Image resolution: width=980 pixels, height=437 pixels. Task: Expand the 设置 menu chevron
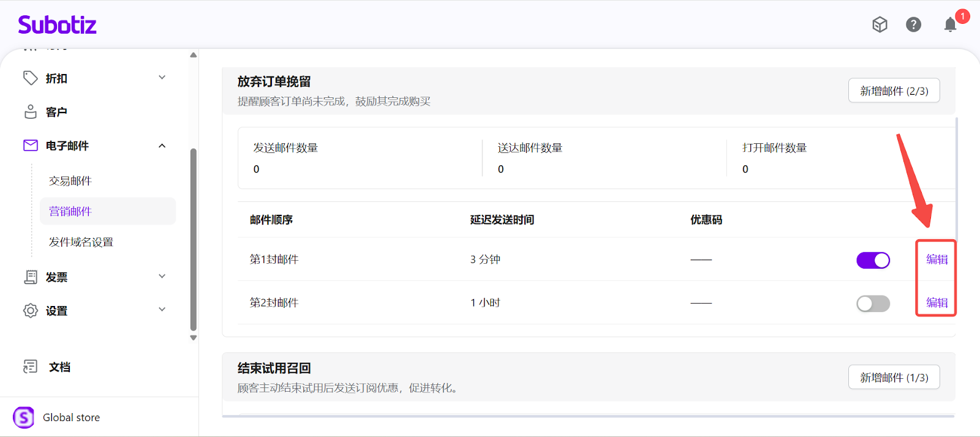pyautogui.click(x=162, y=310)
